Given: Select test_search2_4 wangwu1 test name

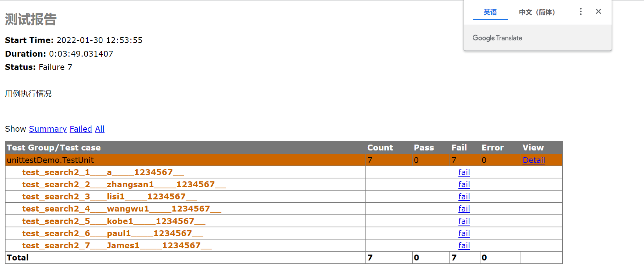Looking at the screenshot, I should click(122, 209).
